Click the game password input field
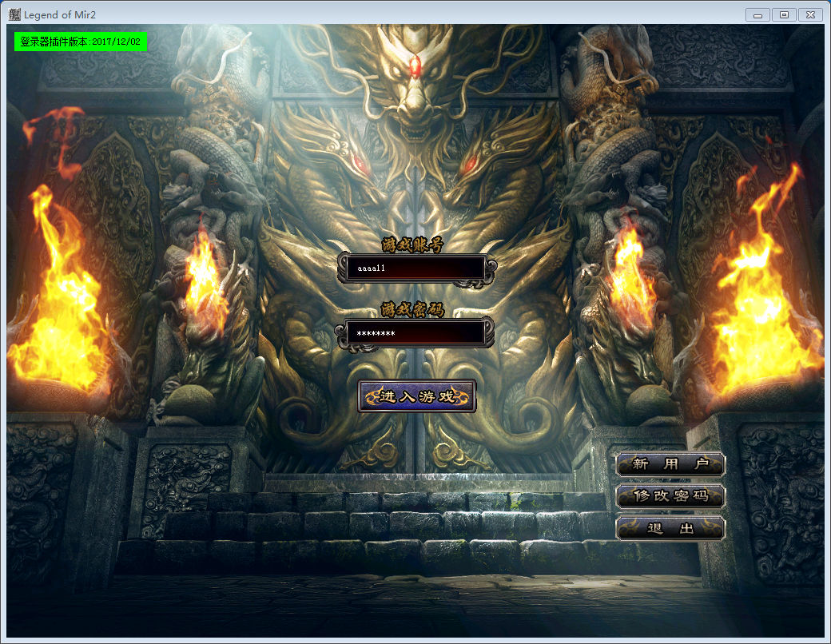Screen dimensions: 831x644 [x=416, y=333]
